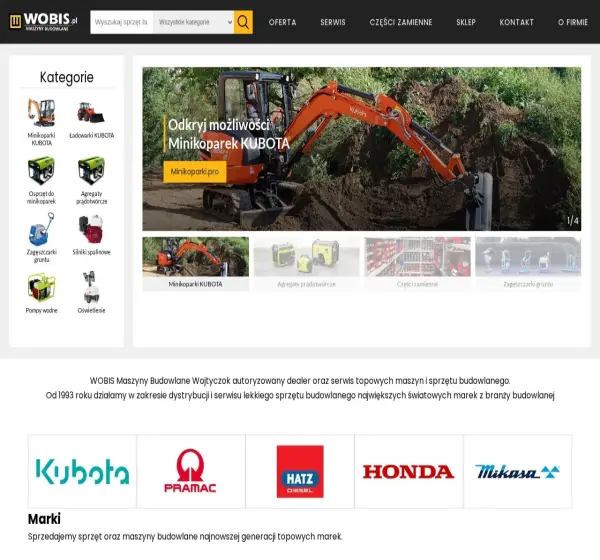Select the Minikoparki KUBOTA slider thumbnail

click(196, 264)
